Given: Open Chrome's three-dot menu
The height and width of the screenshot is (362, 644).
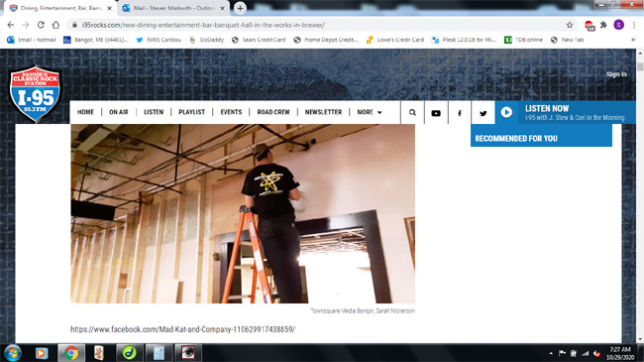Looking at the screenshot, I should click(x=634, y=25).
